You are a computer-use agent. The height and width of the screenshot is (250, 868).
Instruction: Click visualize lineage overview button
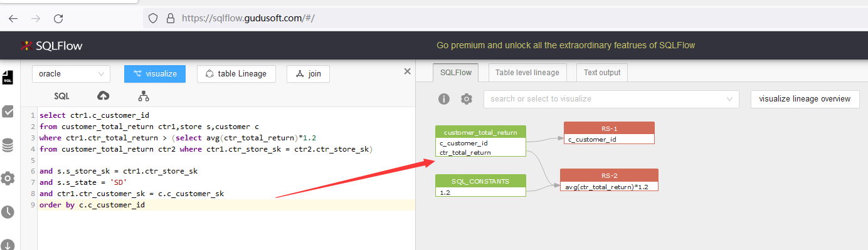click(x=805, y=99)
